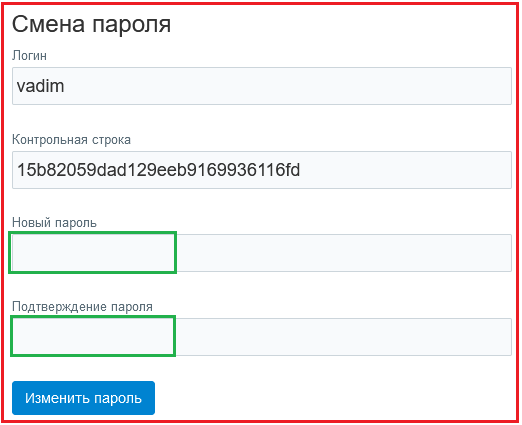Image resolution: width=522 pixels, height=425 pixels.
Task: Submit the form via the blue password-change button
Action: [83, 398]
